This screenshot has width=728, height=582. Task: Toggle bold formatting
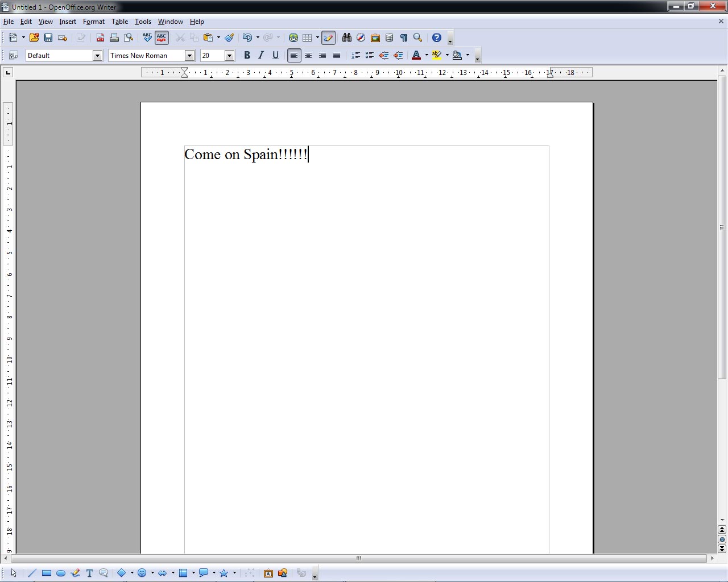[247, 55]
